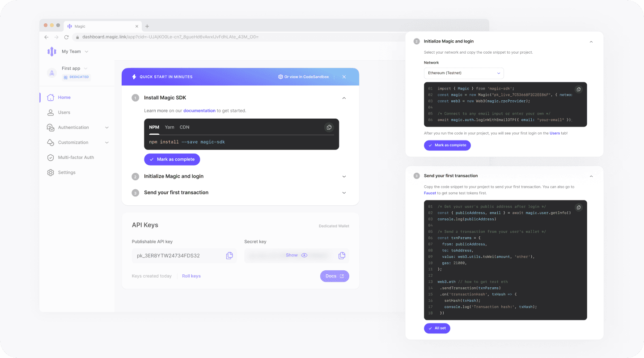Click the browser forward arrow

pos(56,37)
